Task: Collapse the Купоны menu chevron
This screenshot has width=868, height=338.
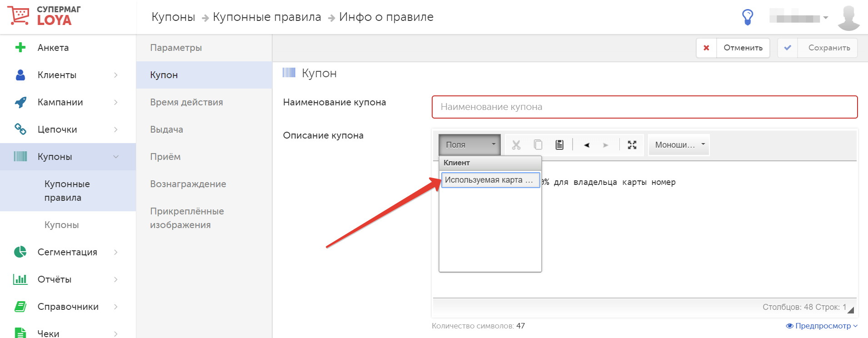Action: point(116,157)
